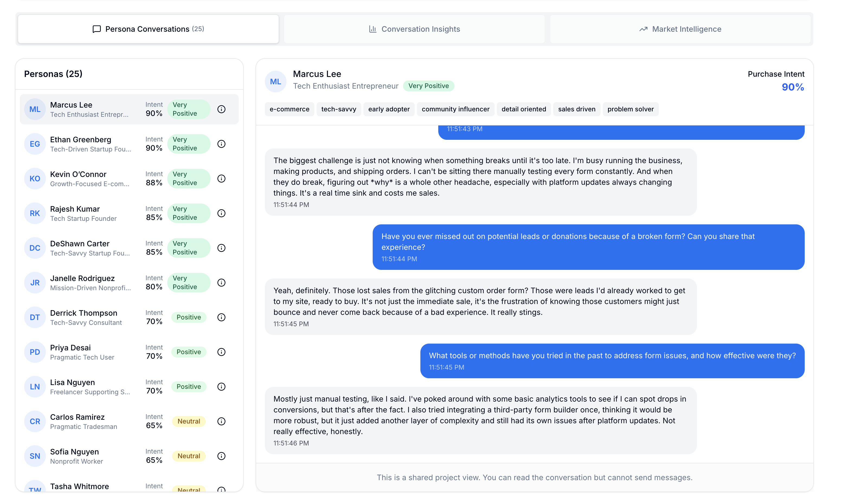Click info icon next to Marcus Lee
The height and width of the screenshot is (504, 844).
pyautogui.click(x=221, y=109)
